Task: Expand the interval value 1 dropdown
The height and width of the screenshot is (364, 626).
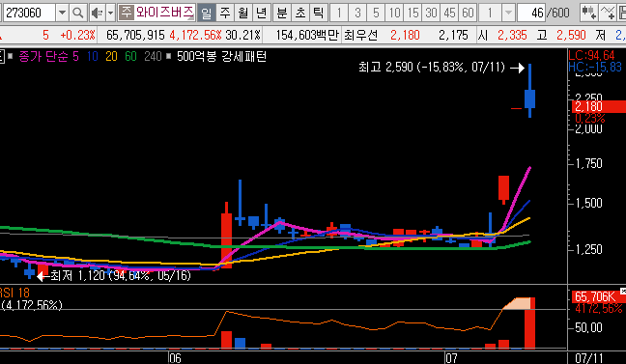Action: [508, 13]
